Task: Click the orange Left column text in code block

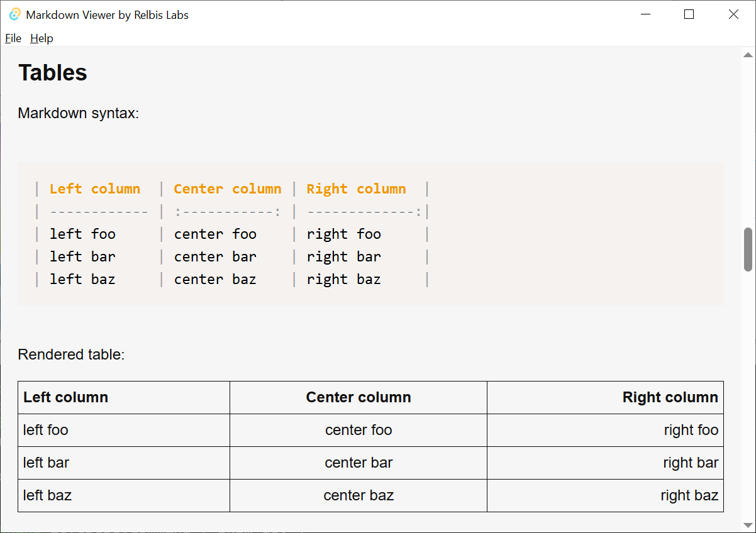Action: [x=95, y=188]
